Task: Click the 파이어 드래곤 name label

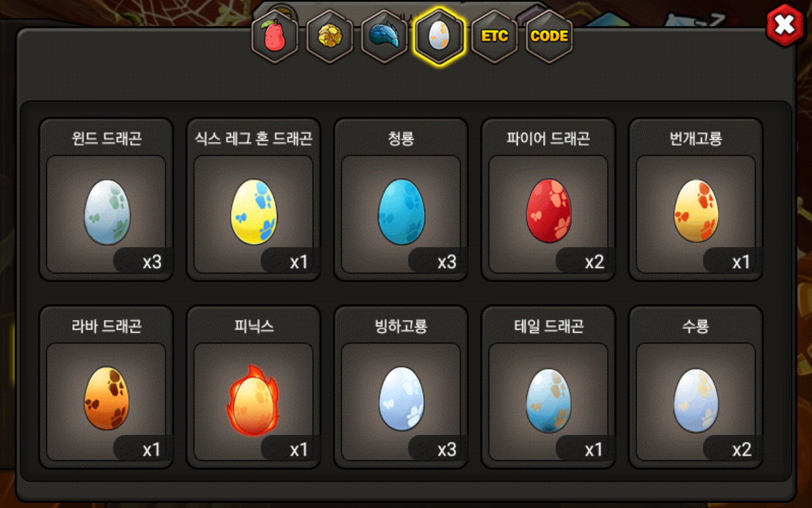Action: pyautogui.click(x=549, y=138)
